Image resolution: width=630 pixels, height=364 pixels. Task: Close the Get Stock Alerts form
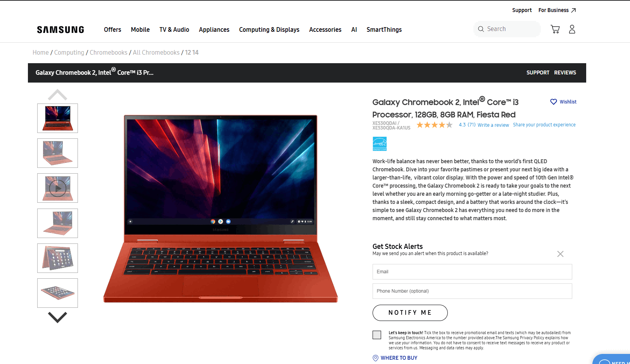[x=560, y=254]
